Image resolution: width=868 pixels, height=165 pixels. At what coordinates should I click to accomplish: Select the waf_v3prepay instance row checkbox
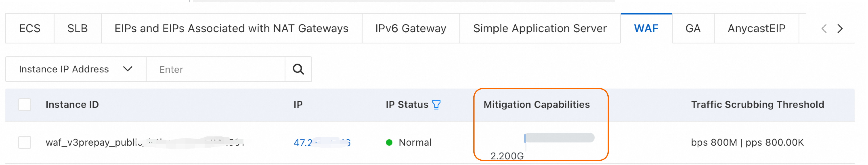pyautogui.click(x=25, y=142)
